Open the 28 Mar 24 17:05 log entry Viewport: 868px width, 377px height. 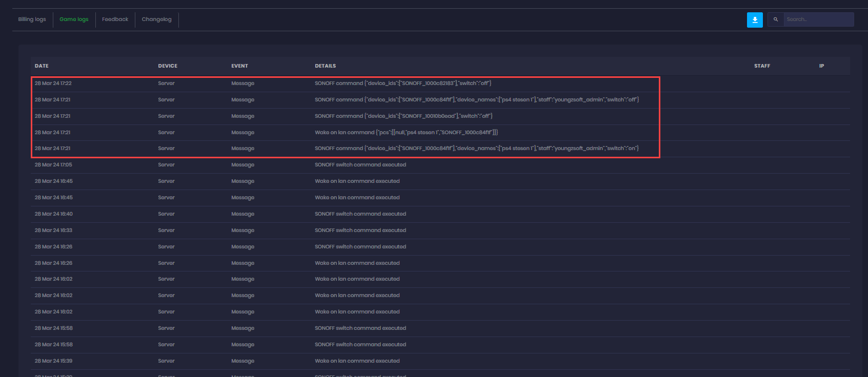point(53,165)
